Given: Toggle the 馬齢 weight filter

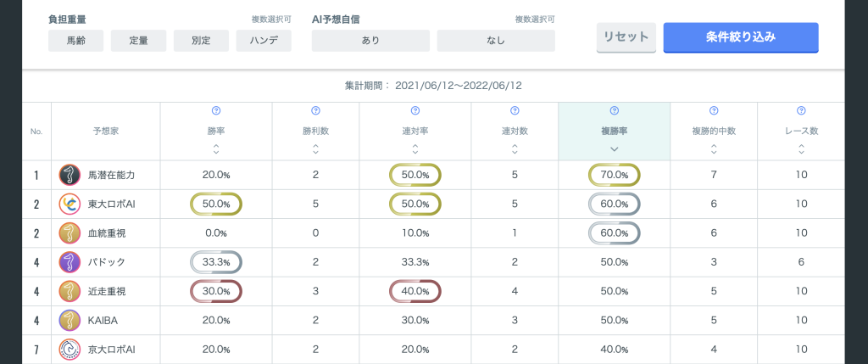Looking at the screenshot, I should 75,41.
